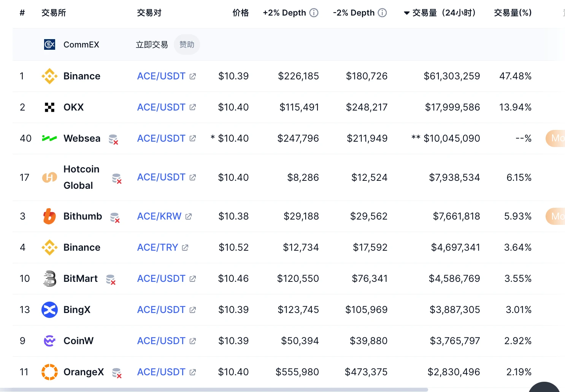Open the -2% Depth tooltip icon

[383, 13]
